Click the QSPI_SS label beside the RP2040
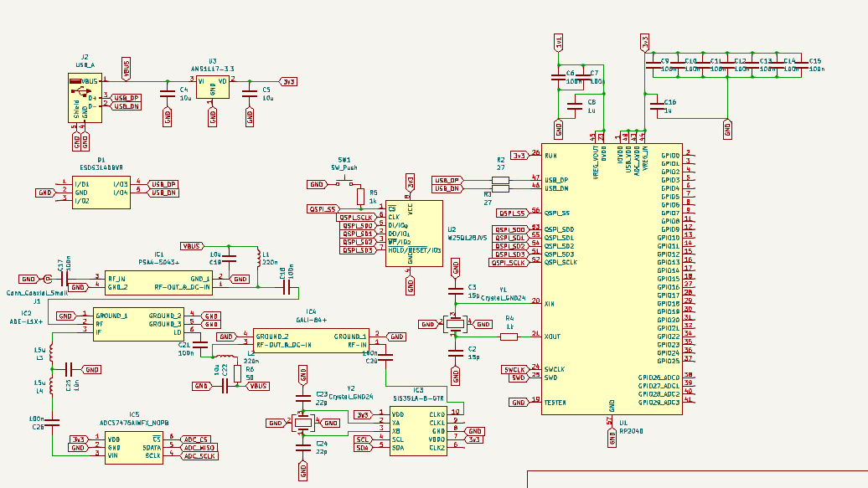 pyautogui.click(x=513, y=213)
